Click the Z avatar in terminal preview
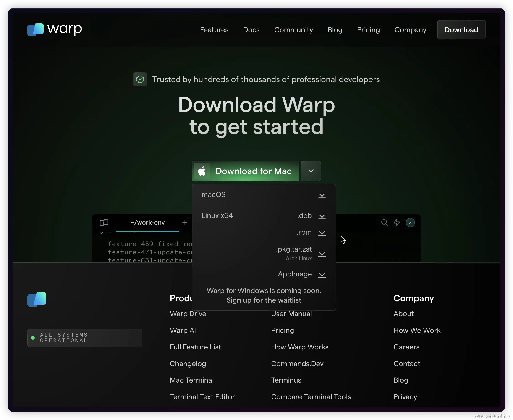The width and height of the screenshot is (513, 420). pyautogui.click(x=410, y=223)
